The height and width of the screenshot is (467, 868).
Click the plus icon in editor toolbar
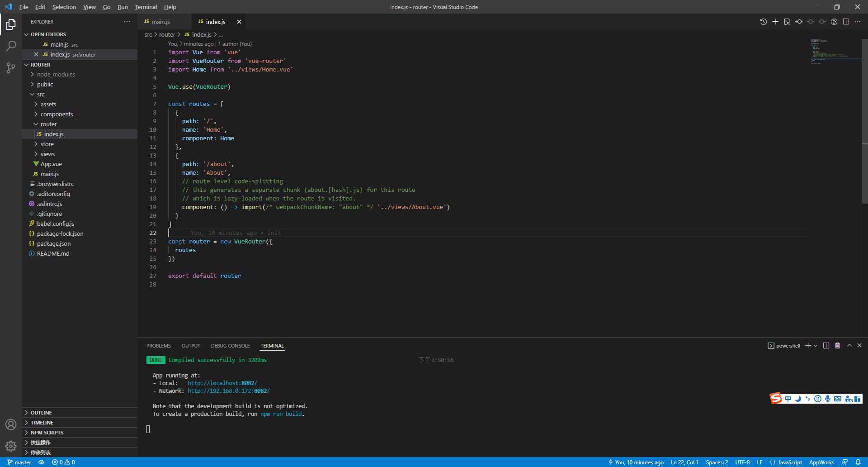(x=775, y=22)
